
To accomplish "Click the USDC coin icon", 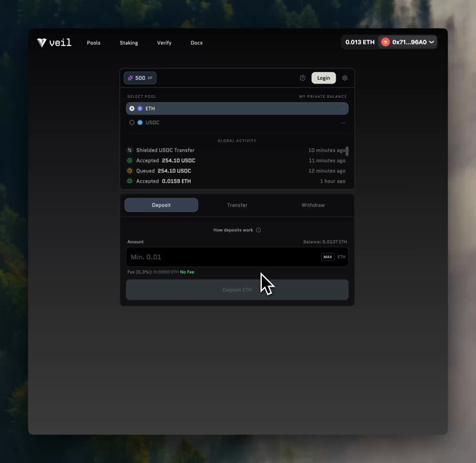I will pyautogui.click(x=140, y=123).
